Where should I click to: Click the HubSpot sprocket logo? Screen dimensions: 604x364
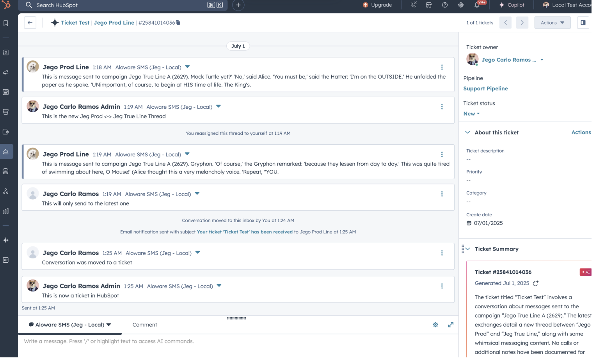tap(6, 5)
